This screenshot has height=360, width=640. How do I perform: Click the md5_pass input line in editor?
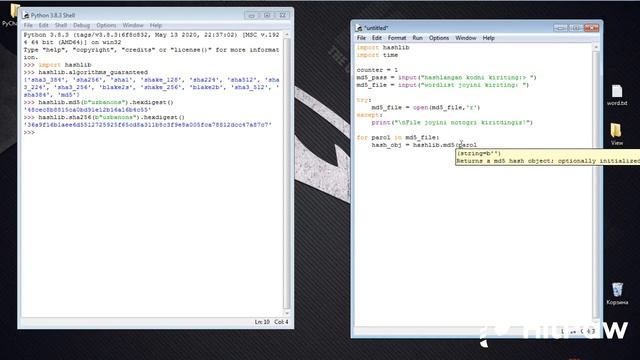coord(447,77)
